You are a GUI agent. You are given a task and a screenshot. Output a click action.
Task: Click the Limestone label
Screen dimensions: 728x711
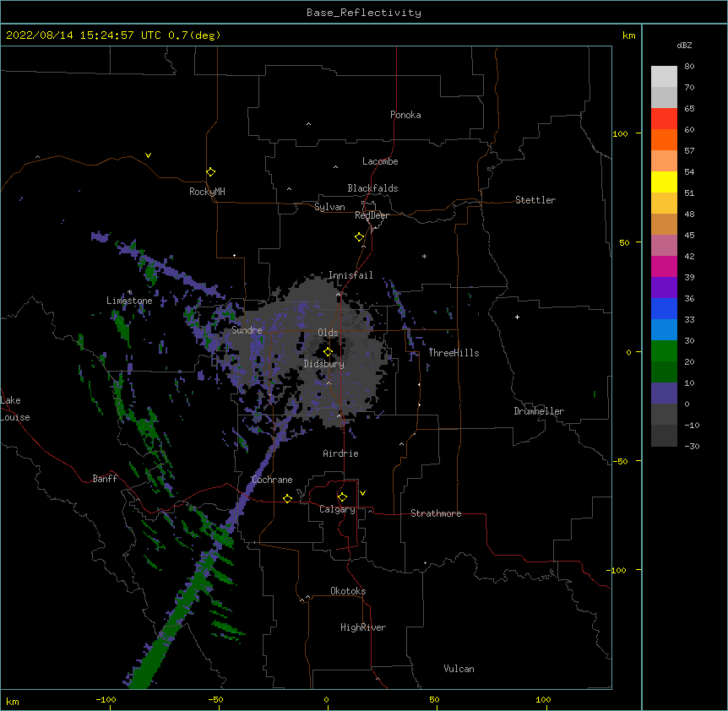(129, 301)
